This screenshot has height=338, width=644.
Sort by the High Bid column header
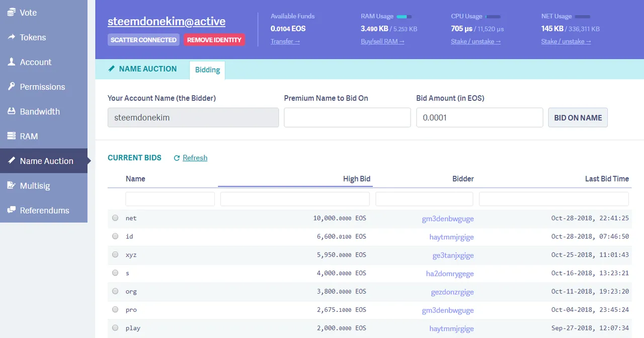pyautogui.click(x=357, y=179)
